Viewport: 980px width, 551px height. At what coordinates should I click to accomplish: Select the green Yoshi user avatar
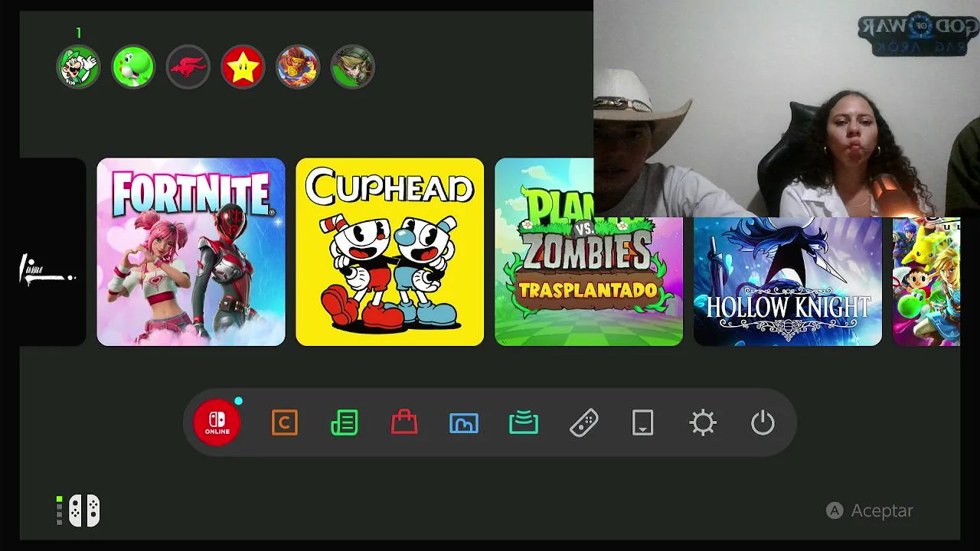tap(133, 67)
